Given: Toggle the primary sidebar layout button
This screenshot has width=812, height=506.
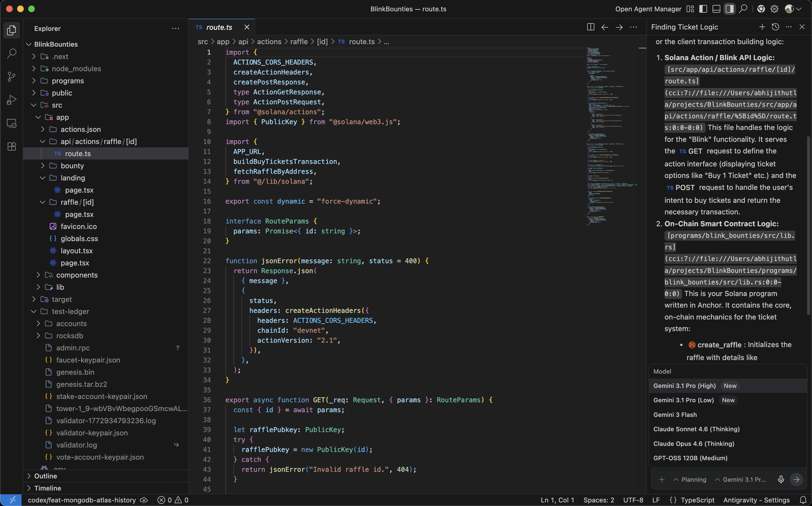Looking at the screenshot, I should tap(703, 9).
